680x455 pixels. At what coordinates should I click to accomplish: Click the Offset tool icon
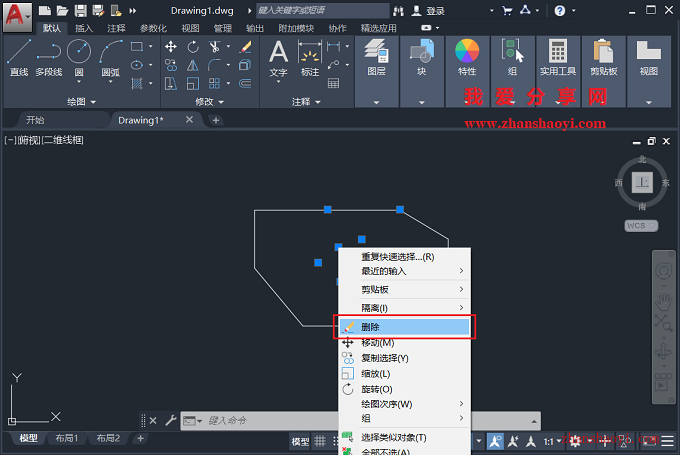click(x=245, y=83)
